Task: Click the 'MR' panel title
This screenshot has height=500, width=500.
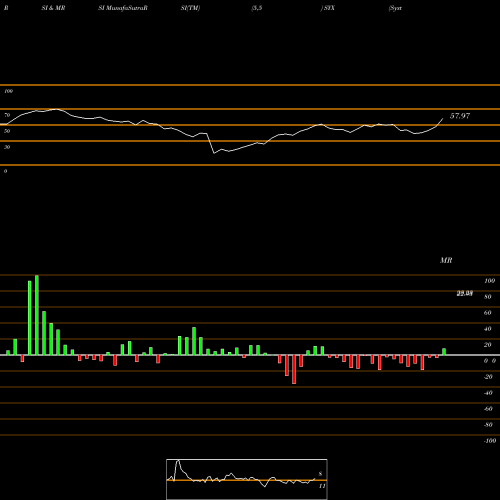Action: (x=446, y=260)
